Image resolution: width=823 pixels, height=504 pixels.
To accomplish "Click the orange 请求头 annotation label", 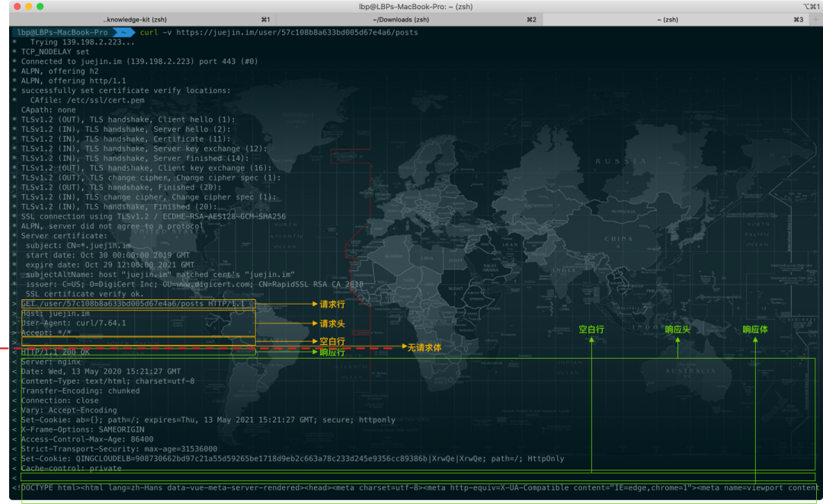I will (x=332, y=324).
